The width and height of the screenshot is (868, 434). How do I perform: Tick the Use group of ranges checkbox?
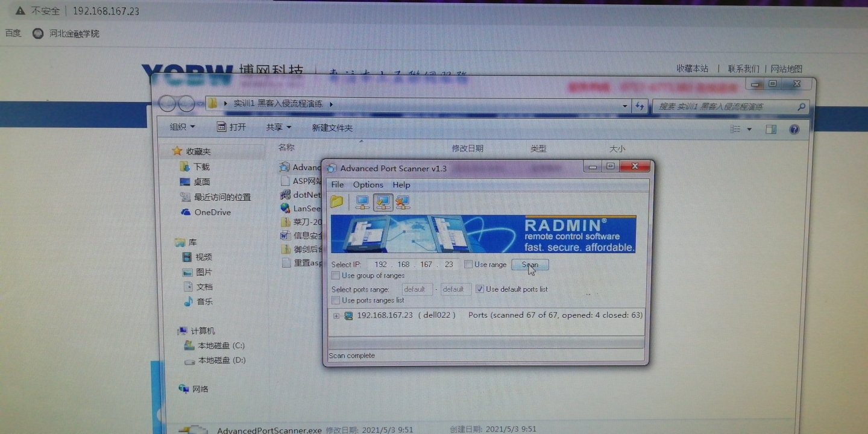coord(336,275)
